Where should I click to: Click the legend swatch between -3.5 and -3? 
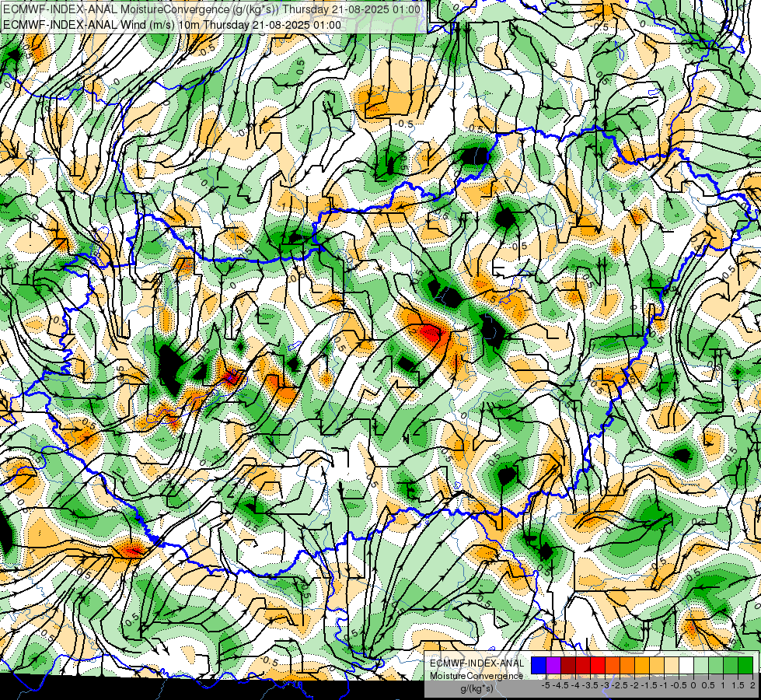pos(598,665)
